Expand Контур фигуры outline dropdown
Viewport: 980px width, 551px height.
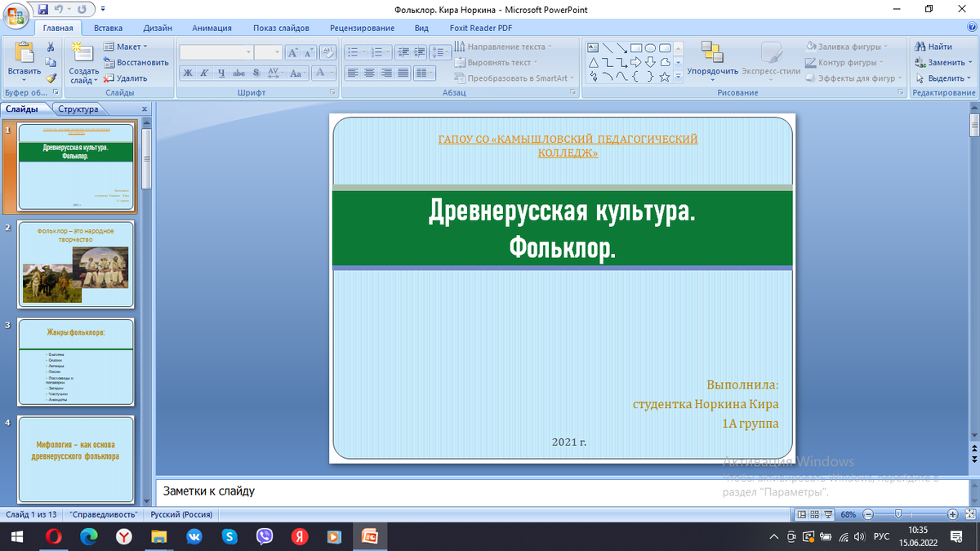tap(844, 63)
